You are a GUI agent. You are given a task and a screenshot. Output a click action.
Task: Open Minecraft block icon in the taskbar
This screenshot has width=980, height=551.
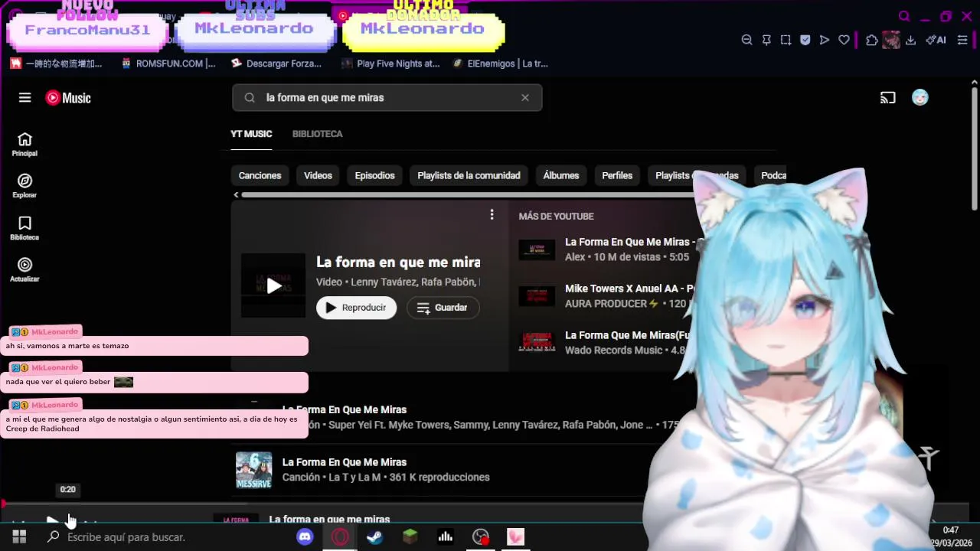[x=410, y=537]
